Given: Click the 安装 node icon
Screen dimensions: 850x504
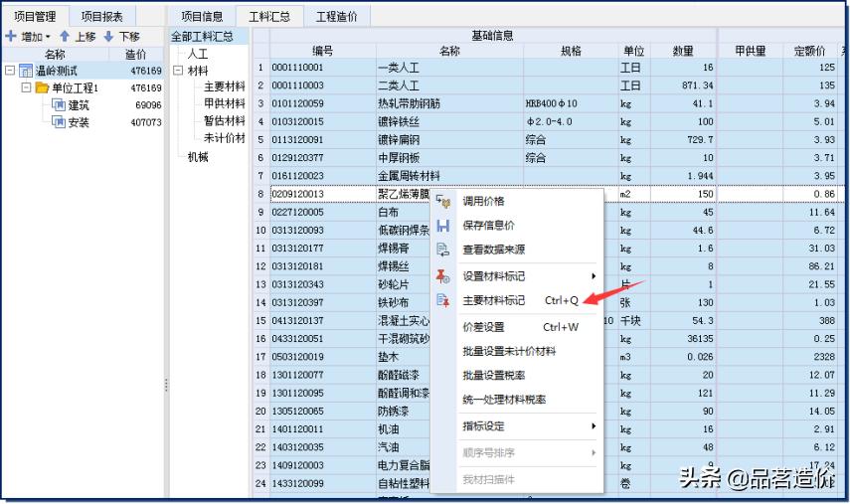Looking at the screenshot, I should 59,122.
